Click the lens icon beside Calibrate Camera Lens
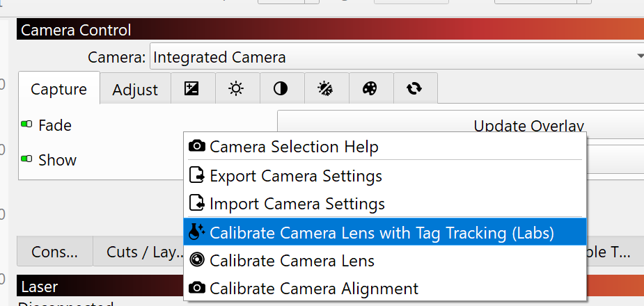Screen dimensions: 644x306 coord(197,260)
